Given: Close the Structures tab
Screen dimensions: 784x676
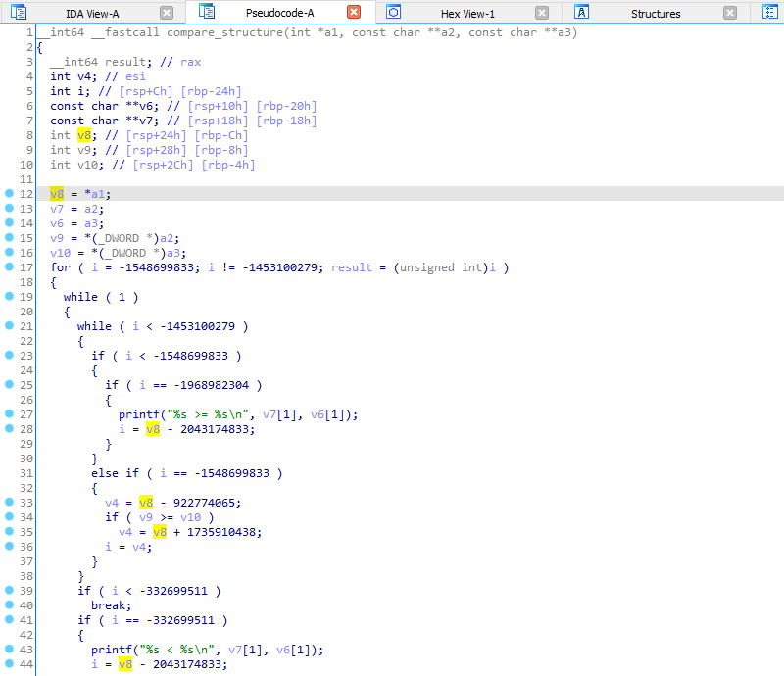Looking at the screenshot, I should coord(730,13).
